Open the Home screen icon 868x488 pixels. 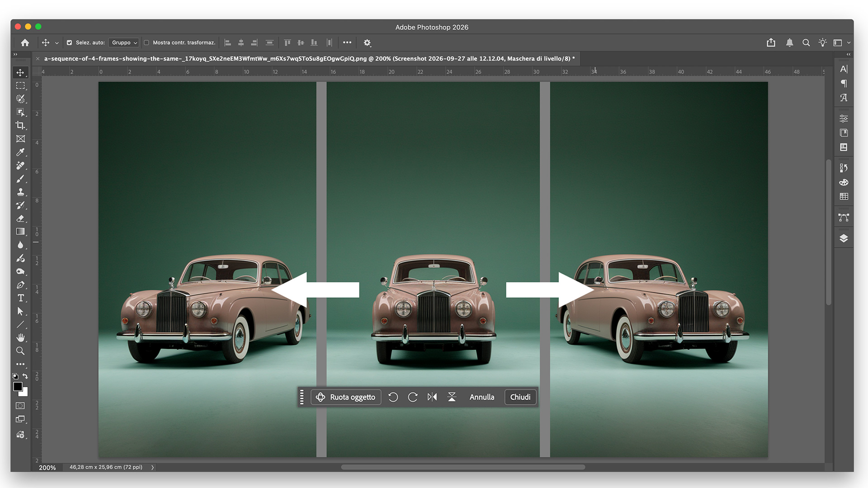[25, 42]
